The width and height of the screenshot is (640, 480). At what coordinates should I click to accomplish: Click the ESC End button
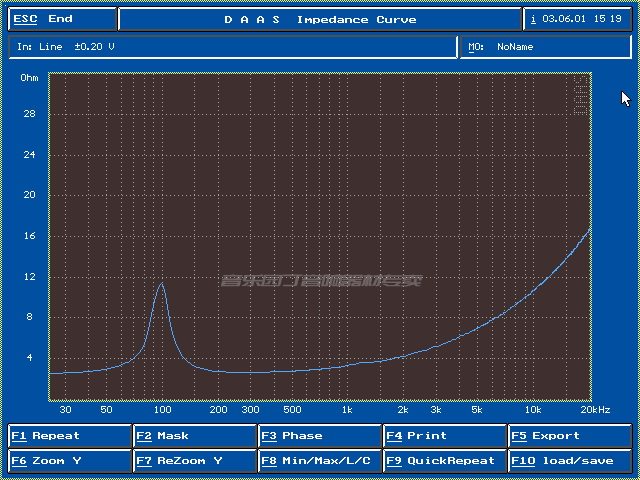(62, 19)
